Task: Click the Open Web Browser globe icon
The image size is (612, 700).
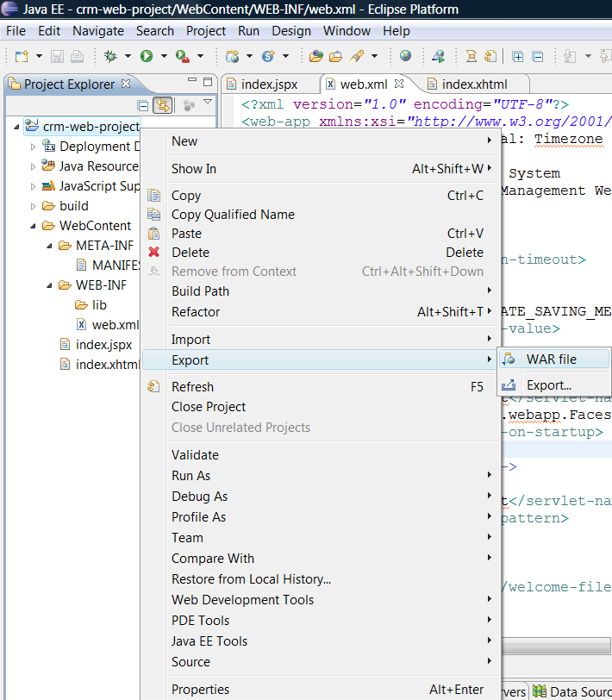Action: pos(405,56)
